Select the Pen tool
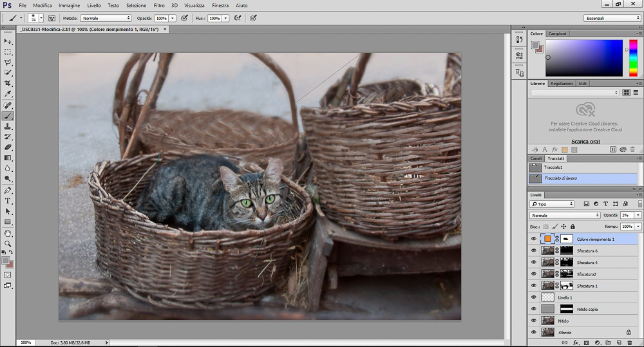Viewport: 644px width, 347px height. (x=8, y=191)
